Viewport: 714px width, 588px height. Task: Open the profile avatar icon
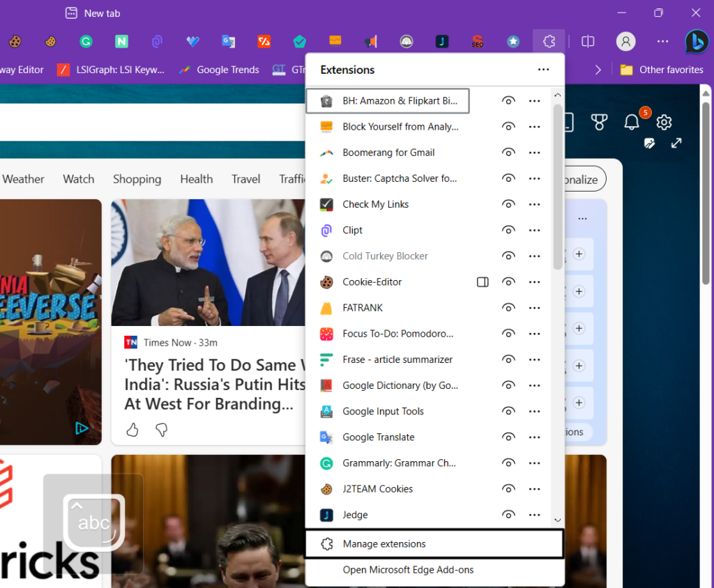(x=625, y=41)
